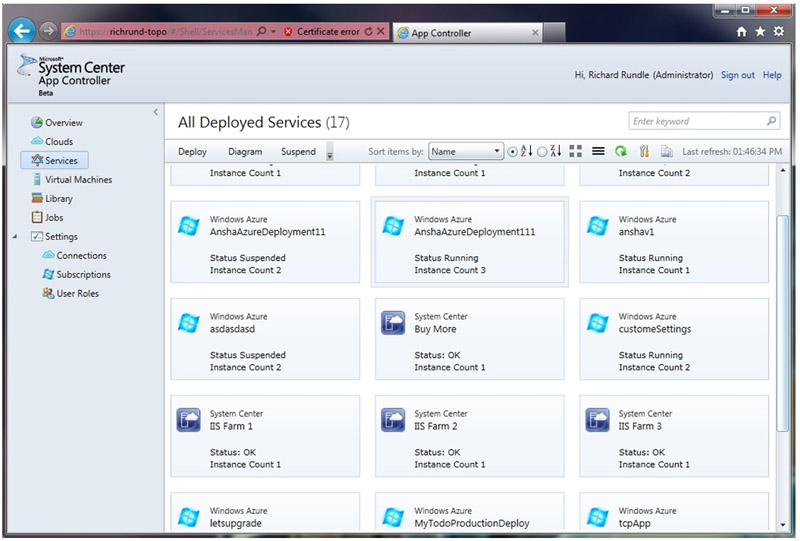The image size is (800, 541).
Task: Open Settings in navigation
Action: [x=55, y=236]
